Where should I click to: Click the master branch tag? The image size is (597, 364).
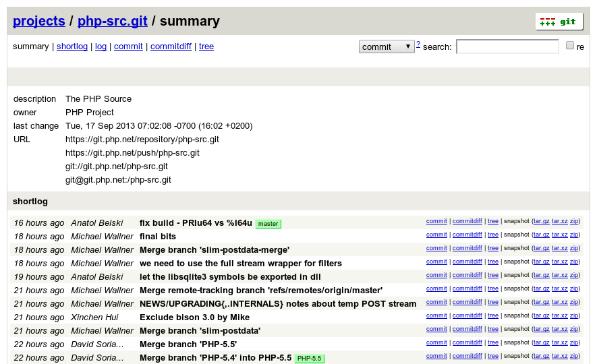pyautogui.click(x=268, y=224)
